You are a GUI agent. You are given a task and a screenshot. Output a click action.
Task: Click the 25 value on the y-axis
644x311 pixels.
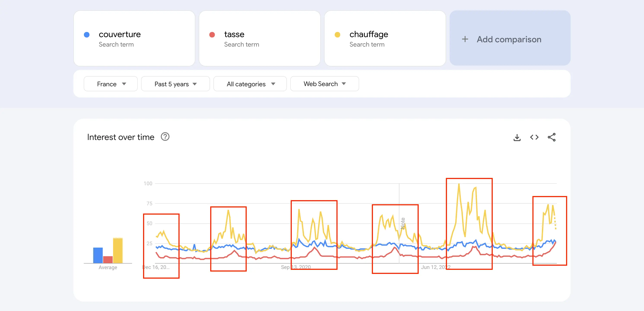pos(149,243)
